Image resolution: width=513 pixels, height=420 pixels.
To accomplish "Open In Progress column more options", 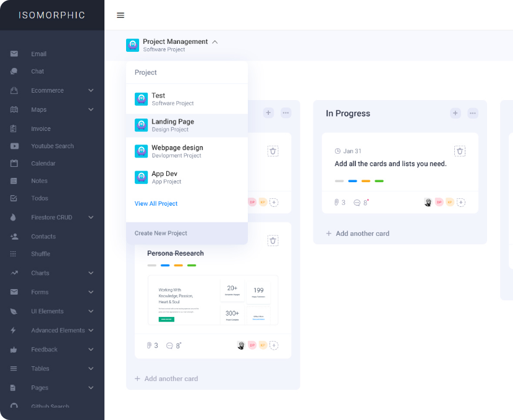I will [x=473, y=113].
